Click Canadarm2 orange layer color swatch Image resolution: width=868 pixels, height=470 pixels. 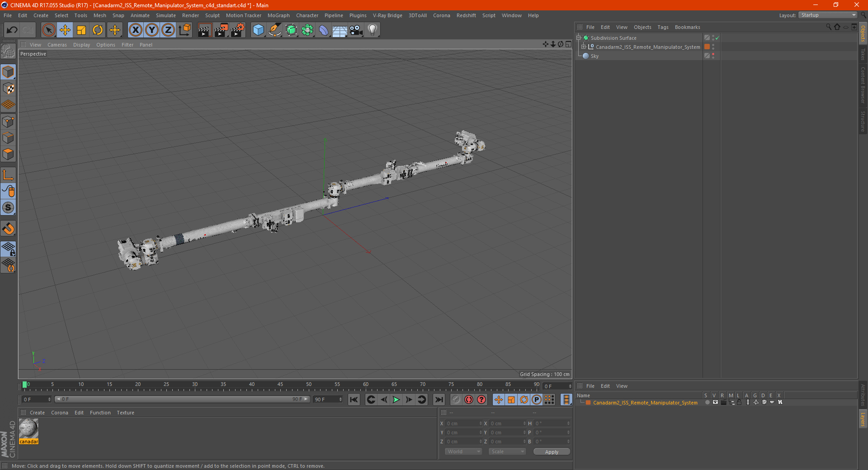click(x=707, y=47)
